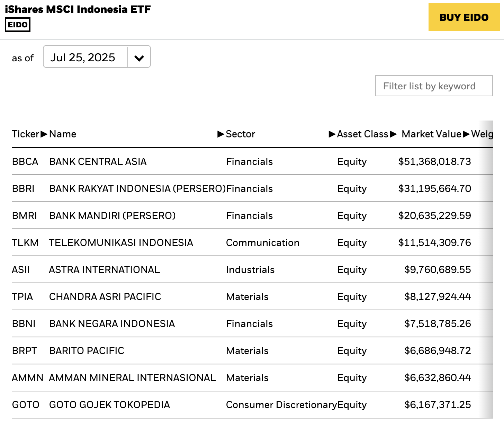
Task: Click the Filter list by keyword field
Action: [x=434, y=86]
